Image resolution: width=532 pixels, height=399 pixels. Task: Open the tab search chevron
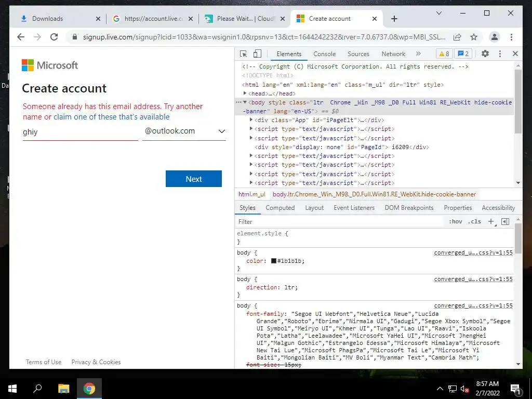pyautogui.click(x=438, y=13)
